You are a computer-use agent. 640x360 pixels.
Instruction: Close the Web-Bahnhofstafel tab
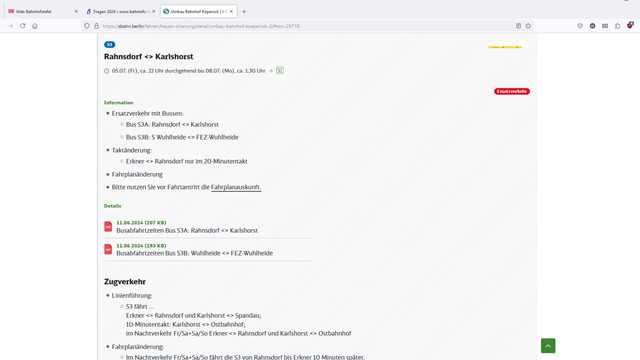click(76, 11)
